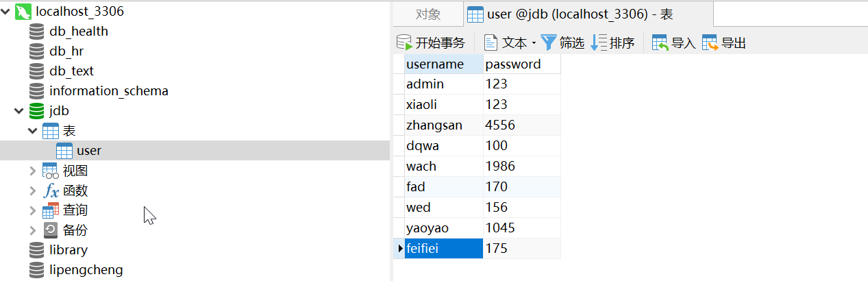868x281 pixels.
Task: Click the import (导入) icon
Action: pos(660,43)
